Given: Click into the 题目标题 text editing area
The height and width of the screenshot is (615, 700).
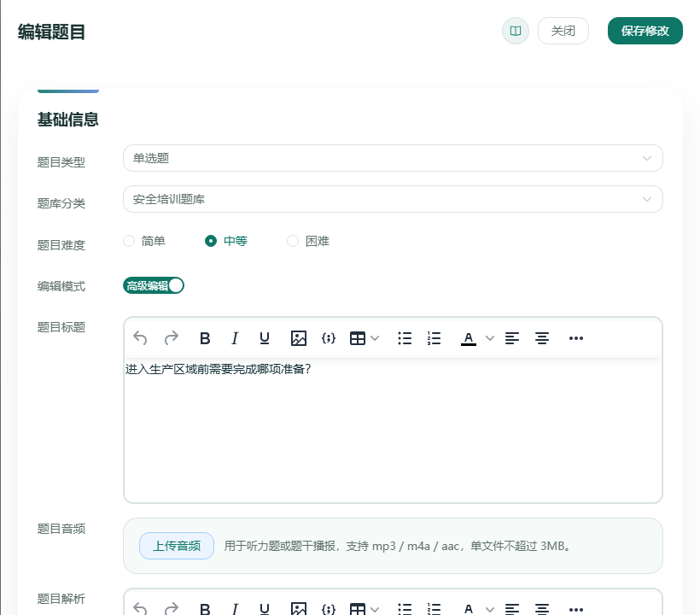Looking at the screenshot, I should coord(393,430).
